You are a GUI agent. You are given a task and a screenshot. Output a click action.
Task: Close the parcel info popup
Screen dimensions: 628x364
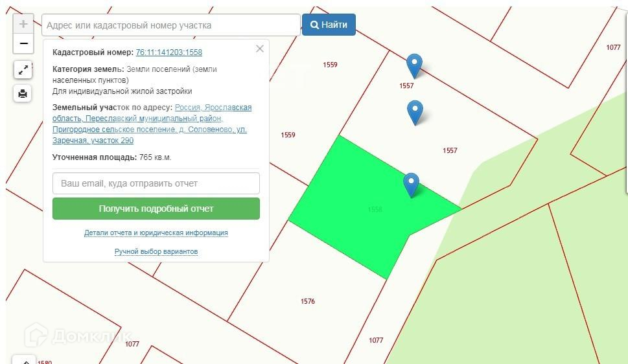point(259,49)
